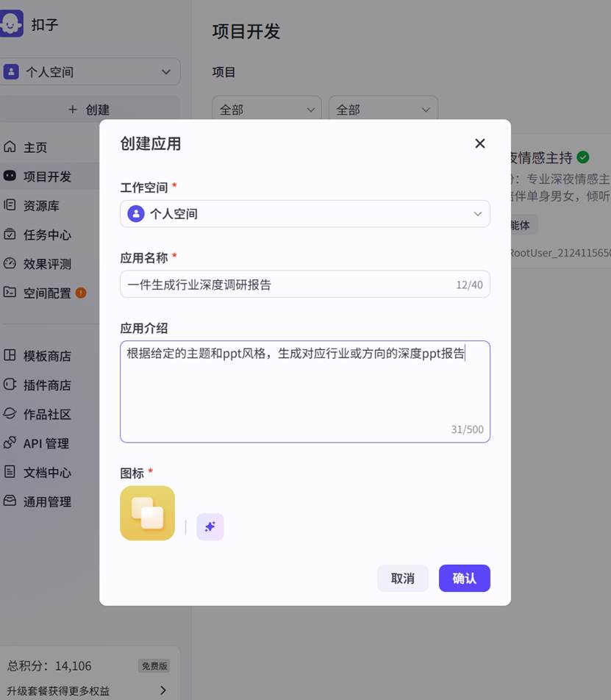Click the 免费版 badge
Viewport: 611px width, 700px height.
tap(154, 665)
